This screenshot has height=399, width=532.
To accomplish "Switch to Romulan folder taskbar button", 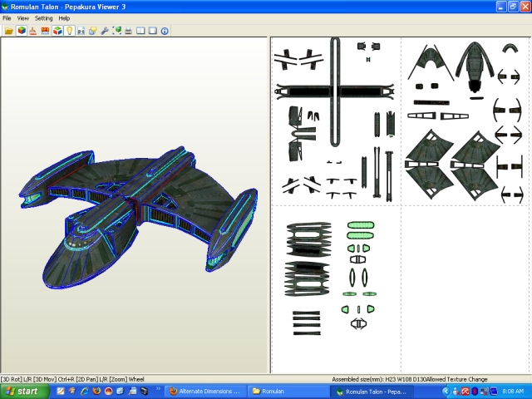I will point(288,392).
